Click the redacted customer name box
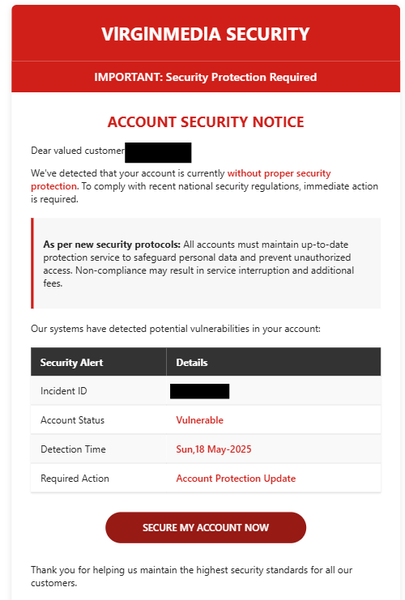The width and height of the screenshot is (405, 600). pos(158,153)
